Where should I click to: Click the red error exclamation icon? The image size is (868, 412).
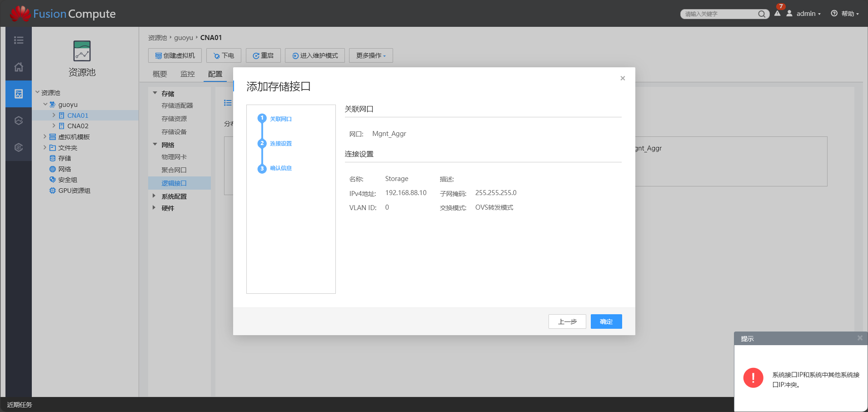coord(753,378)
